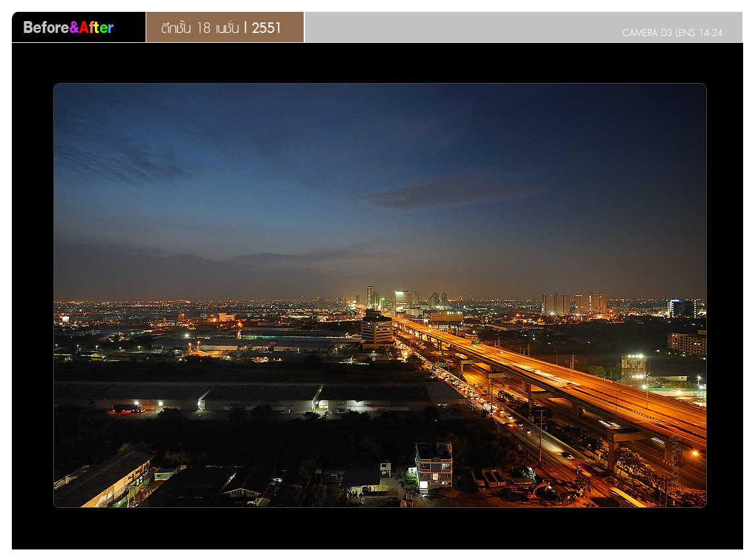The width and height of the screenshot is (755, 560).
Task: Click the long dark warehouse roof
Action: click(264, 393)
